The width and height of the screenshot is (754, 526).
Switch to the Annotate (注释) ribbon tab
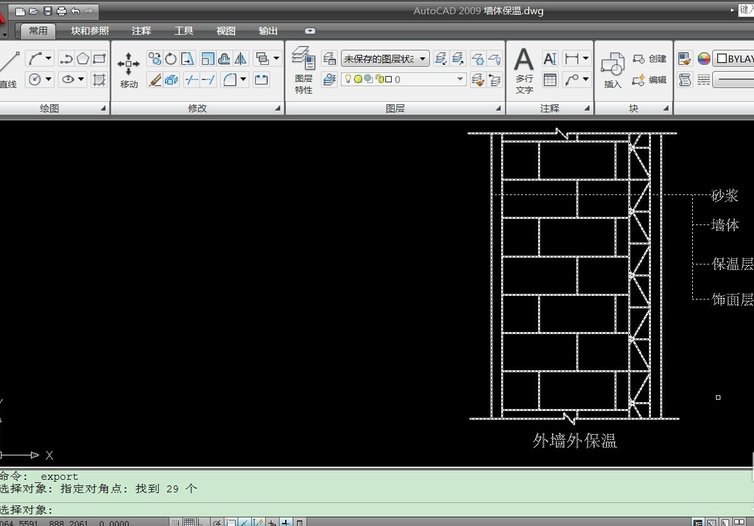pyautogui.click(x=141, y=31)
